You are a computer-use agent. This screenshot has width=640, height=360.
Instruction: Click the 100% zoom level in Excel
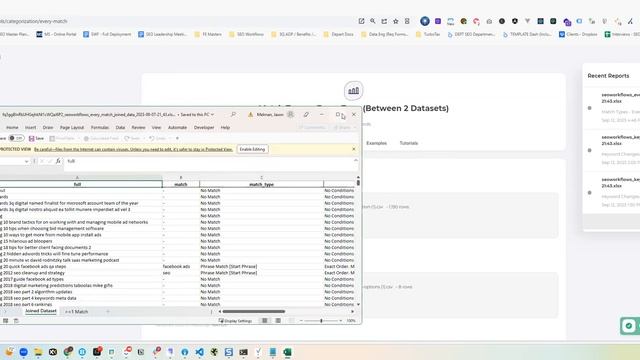[x=351, y=321]
